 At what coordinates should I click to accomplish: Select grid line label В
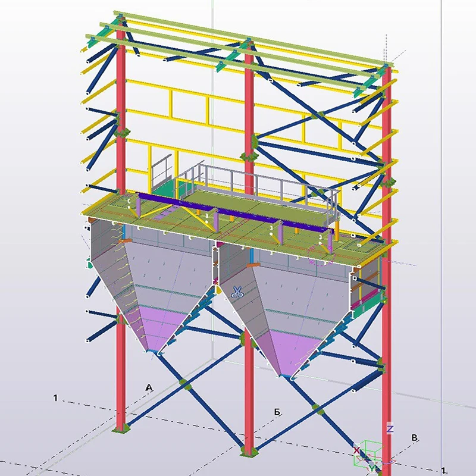pos(415,438)
